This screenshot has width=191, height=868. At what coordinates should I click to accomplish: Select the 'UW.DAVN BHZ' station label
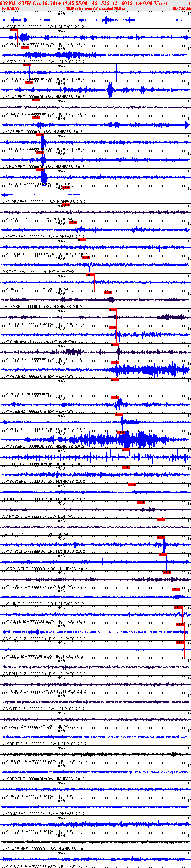[x=15, y=360]
